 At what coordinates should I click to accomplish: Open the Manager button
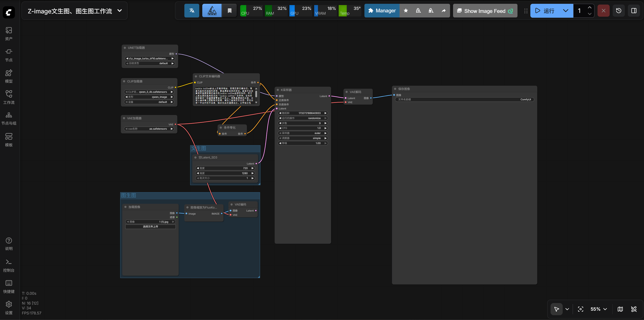point(382,11)
